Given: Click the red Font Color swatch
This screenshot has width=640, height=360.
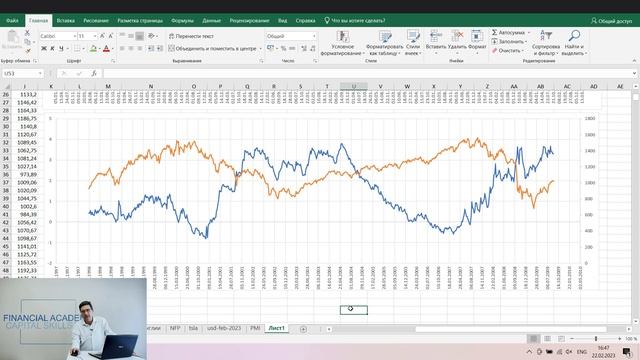Looking at the screenshot, I should point(106,49).
